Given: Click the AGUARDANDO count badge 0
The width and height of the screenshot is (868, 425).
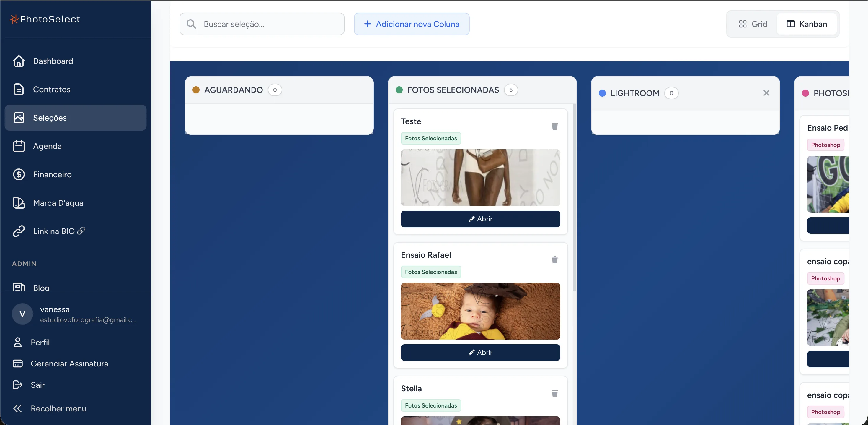Looking at the screenshot, I should pyautogui.click(x=275, y=90).
